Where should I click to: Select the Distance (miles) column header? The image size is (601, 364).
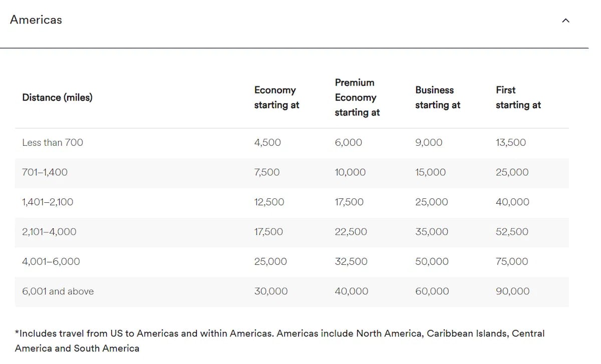click(57, 98)
